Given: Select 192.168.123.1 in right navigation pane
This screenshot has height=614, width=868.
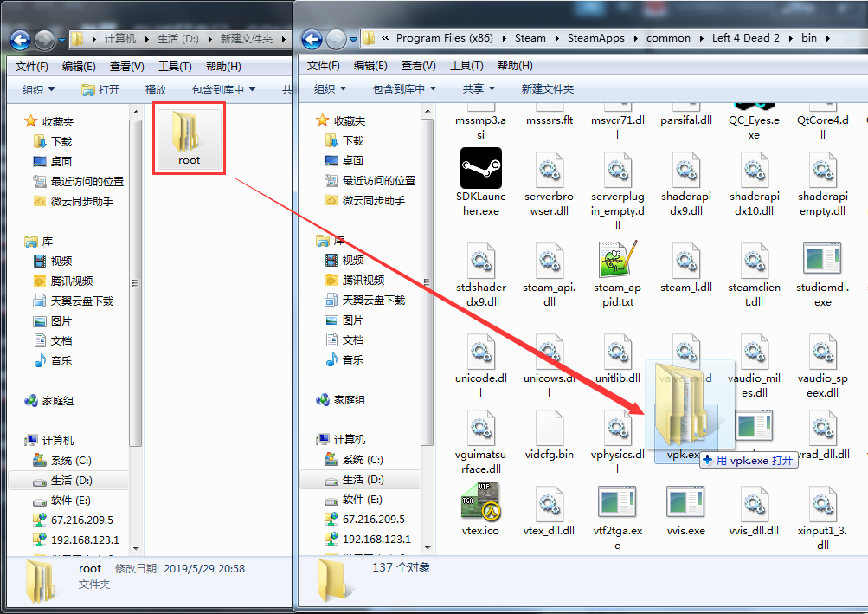Looking at the screenshot, I should (x=376, y=540).
